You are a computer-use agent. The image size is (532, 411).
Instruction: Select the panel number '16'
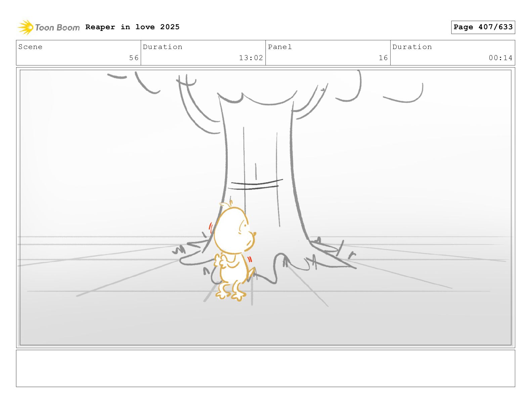383,58
